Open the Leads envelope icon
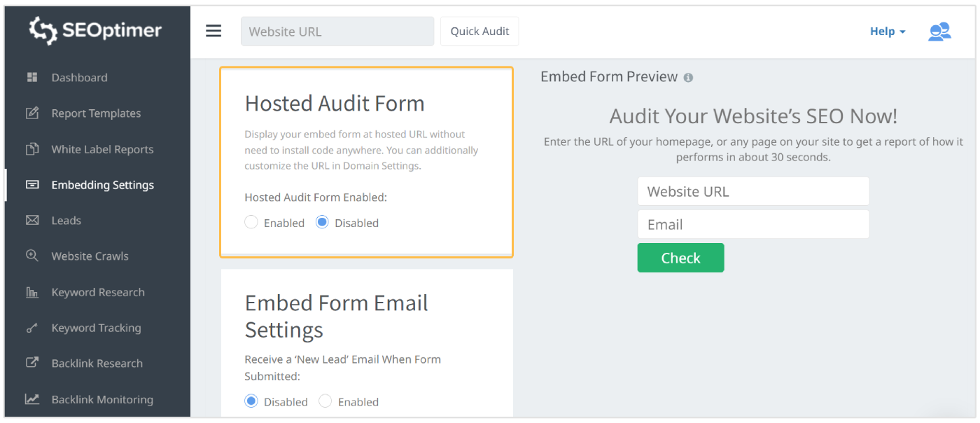 coord(32,220)
